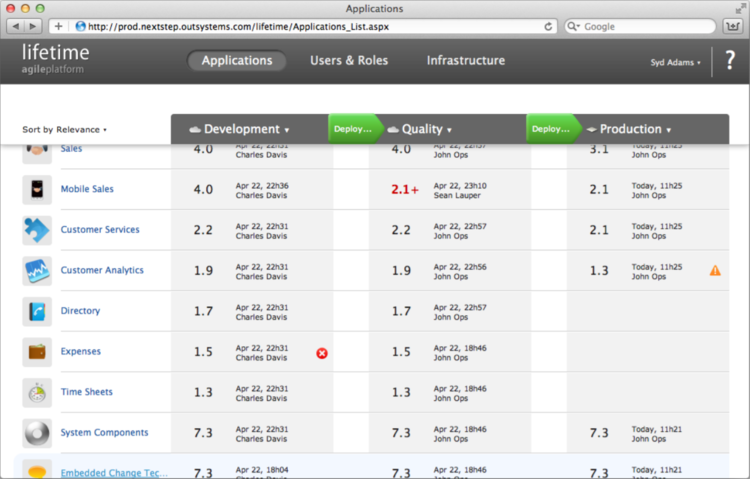750x479 pixels.
Task: Click the Expenses wallet icon
Action: [37, 352]
